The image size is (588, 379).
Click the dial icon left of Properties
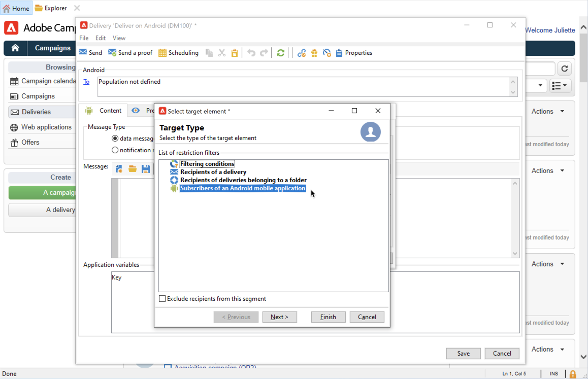(326, 53)
